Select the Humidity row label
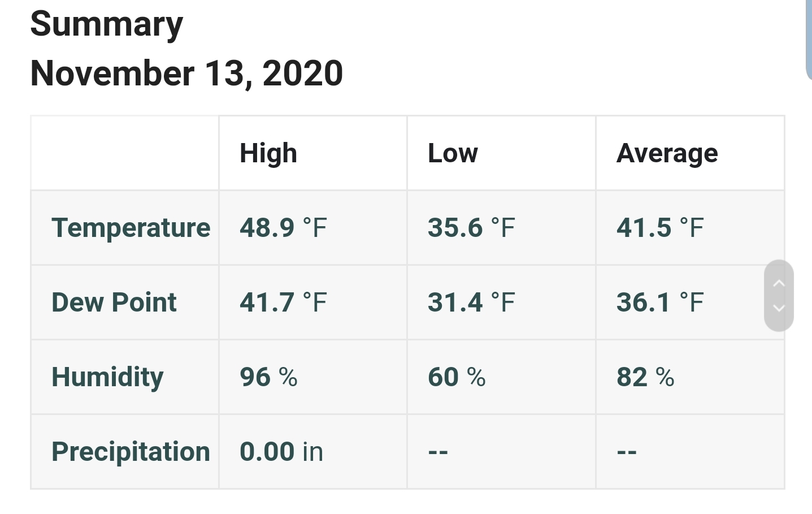The image size is (812, 514). 107,377
